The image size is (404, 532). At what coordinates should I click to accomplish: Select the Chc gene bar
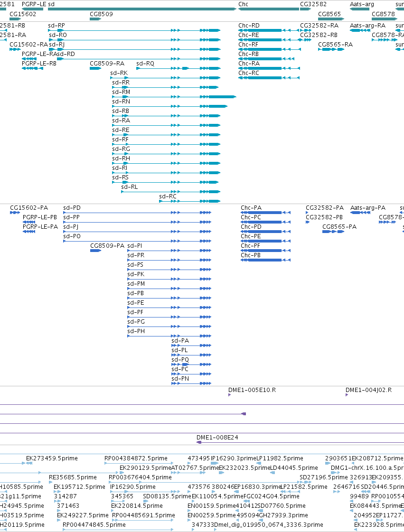[x=269, y=9]
